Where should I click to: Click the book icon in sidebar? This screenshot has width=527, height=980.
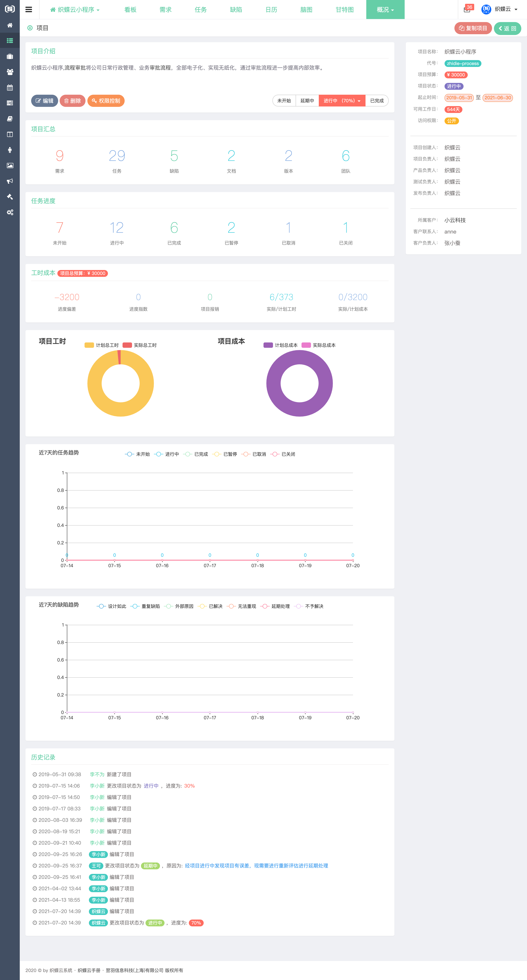[x=10, y=119]
